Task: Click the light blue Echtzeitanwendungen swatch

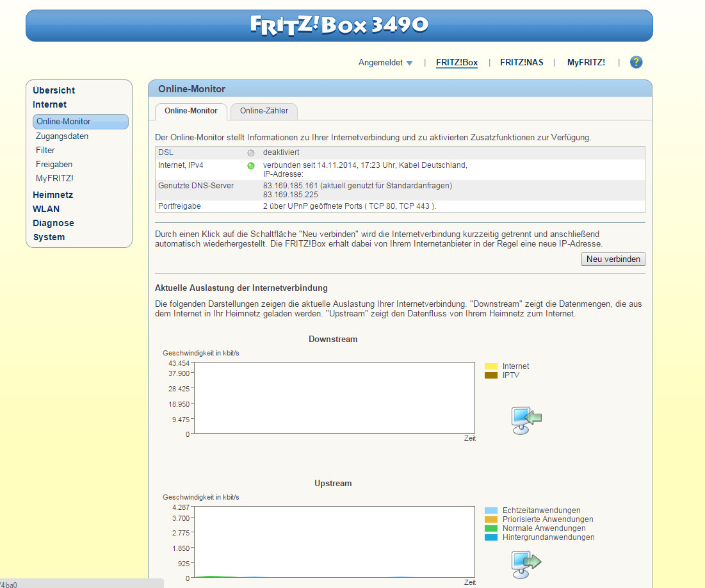Action: 491,510
